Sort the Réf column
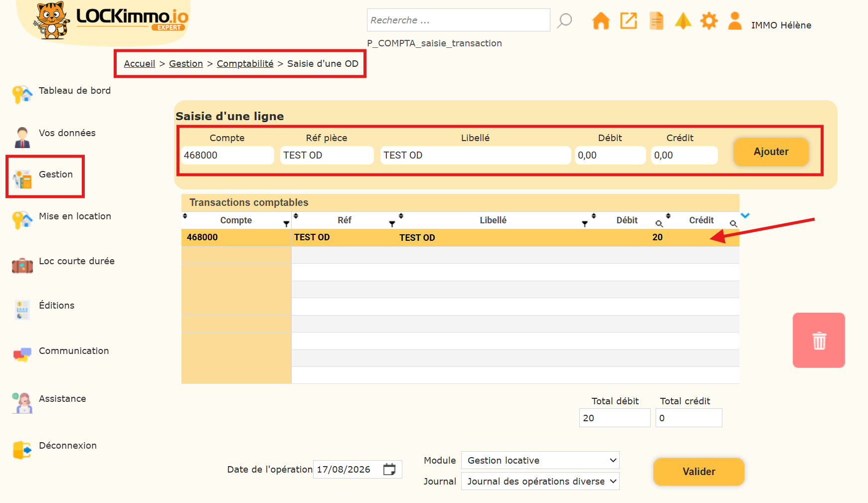Screen dimensions: 868x503 (296, 216)
